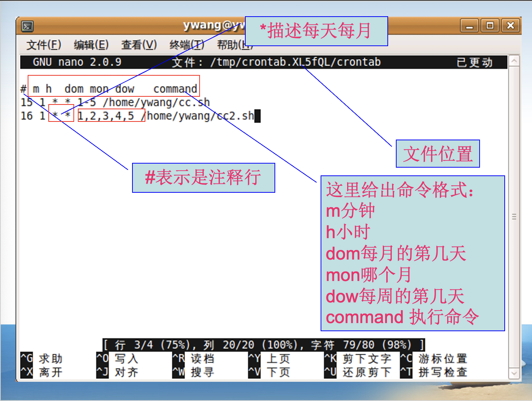532x401 pixels.
Task: Click the ^T 拼写检查 spell check shortcut
Action: pos(434,372)
